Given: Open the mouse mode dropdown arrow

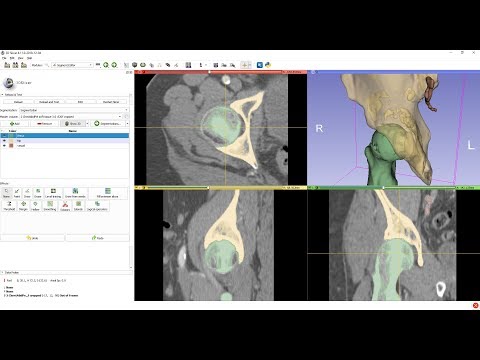Looking at the screenshot, I should 206,65.
